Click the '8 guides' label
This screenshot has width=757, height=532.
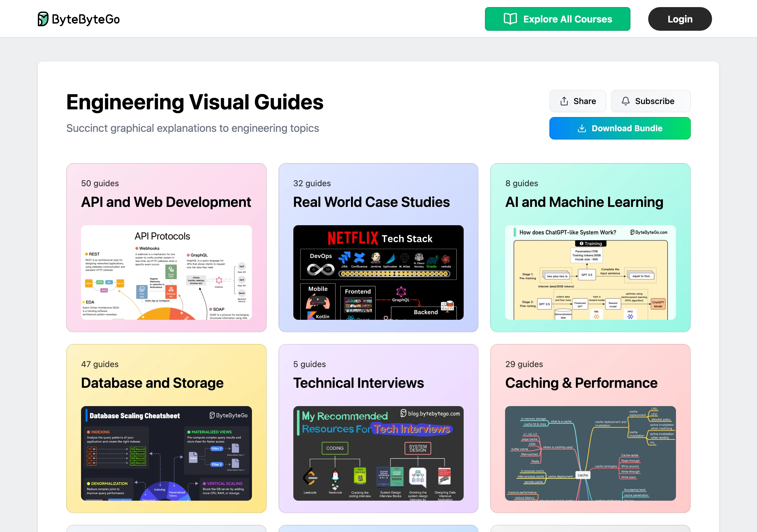coord(522,183)
